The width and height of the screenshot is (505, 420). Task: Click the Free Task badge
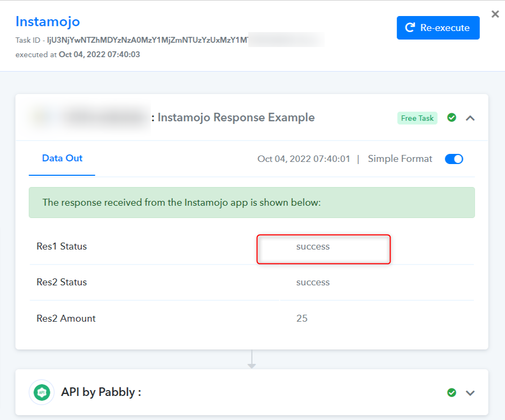click(x=417, y=118)
